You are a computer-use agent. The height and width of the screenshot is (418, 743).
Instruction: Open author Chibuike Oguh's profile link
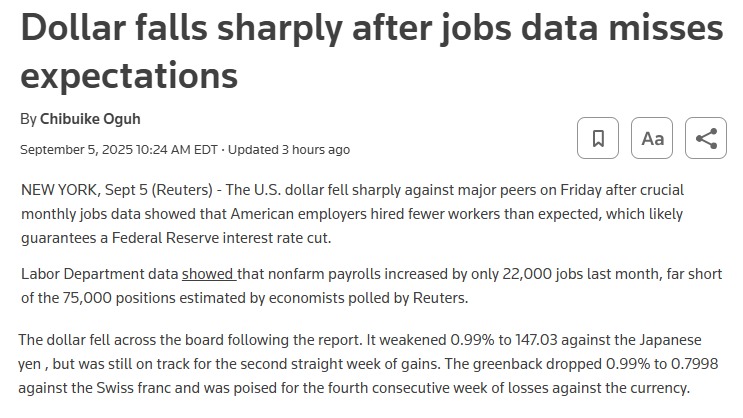click(x=90, y=119)
